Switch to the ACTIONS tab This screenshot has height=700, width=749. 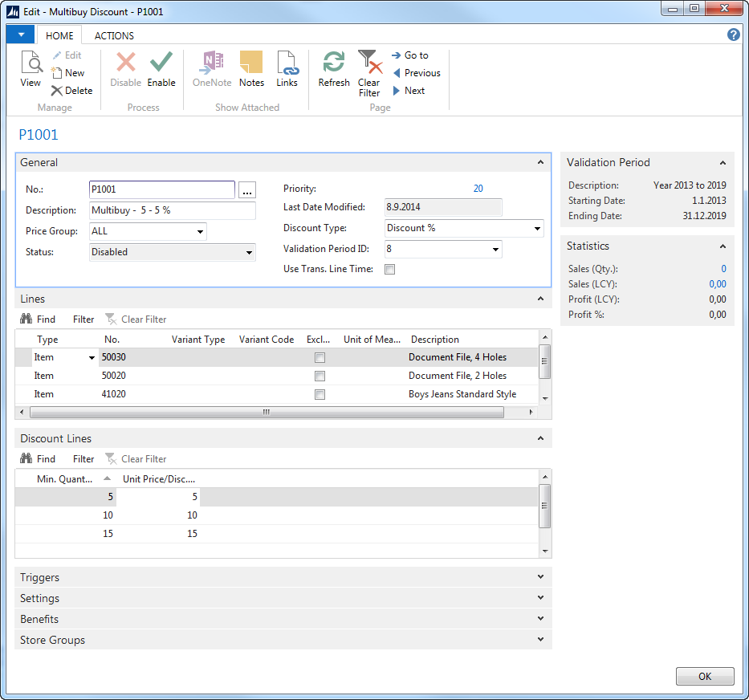(114, 35)
